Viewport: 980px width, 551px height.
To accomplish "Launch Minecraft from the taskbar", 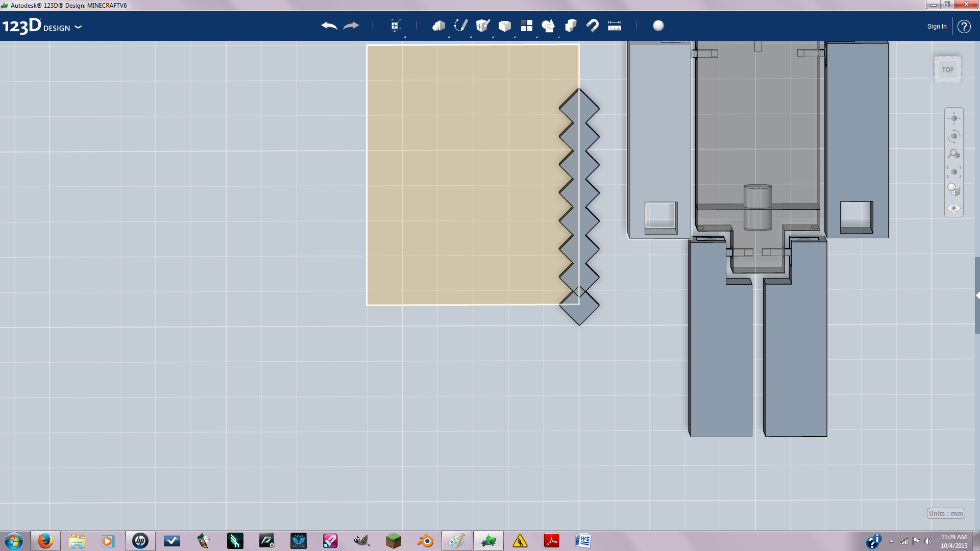I will (x=393, y=541).
